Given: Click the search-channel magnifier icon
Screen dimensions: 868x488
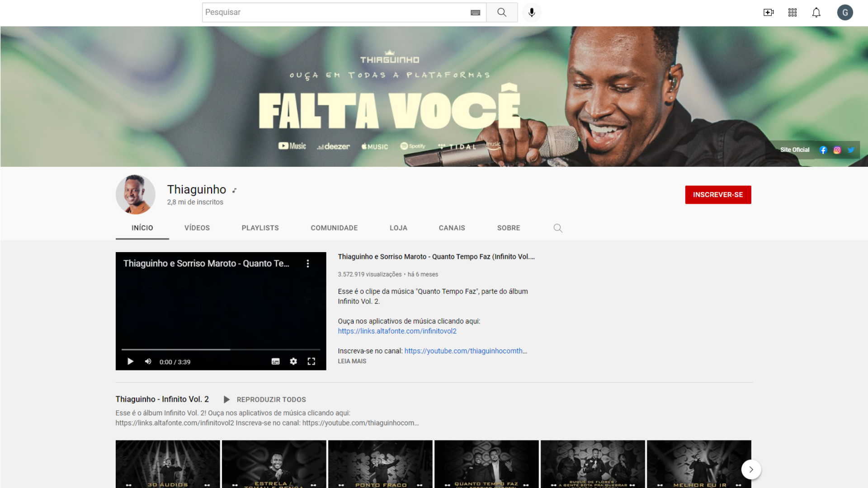Looking at the screenshot, I should point(558,228).
